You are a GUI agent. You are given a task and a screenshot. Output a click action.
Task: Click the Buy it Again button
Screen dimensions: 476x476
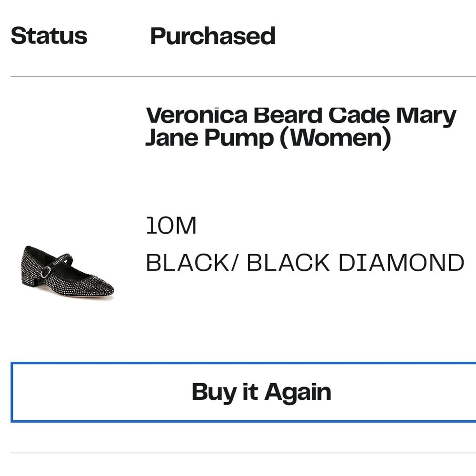coord(243,392)
